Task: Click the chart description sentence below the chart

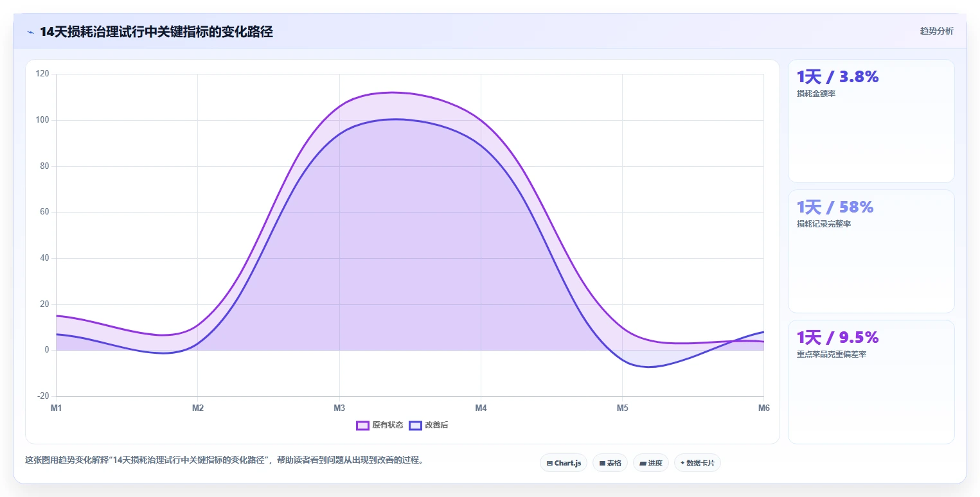Action: [x=225, y=460]
